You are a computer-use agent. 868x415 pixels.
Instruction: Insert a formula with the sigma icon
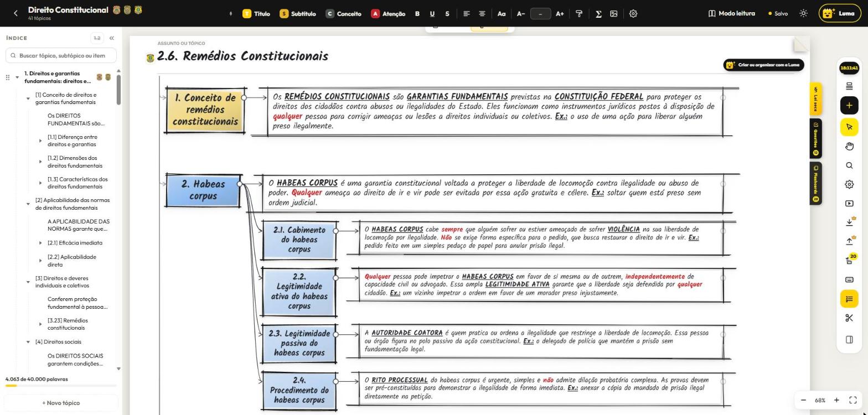[598, 14]
